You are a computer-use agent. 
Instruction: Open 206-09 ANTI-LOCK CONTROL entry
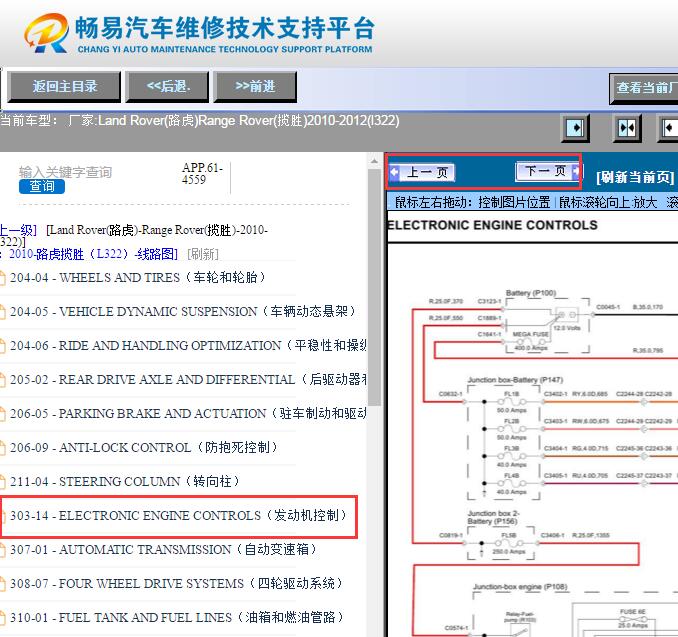pos(144,448)
